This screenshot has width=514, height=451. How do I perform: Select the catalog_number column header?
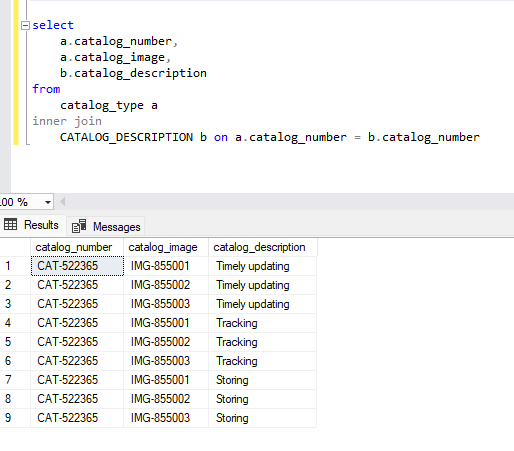(77, 247)
